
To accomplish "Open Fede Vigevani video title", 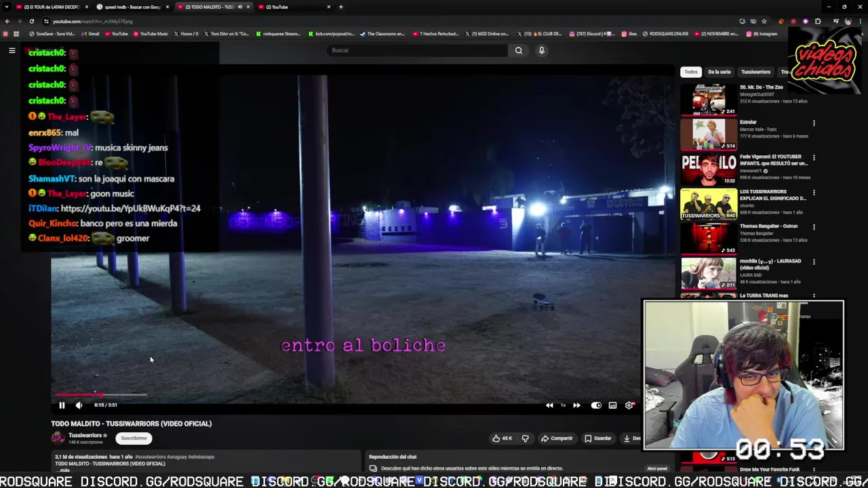I will [x=774, y=160].
